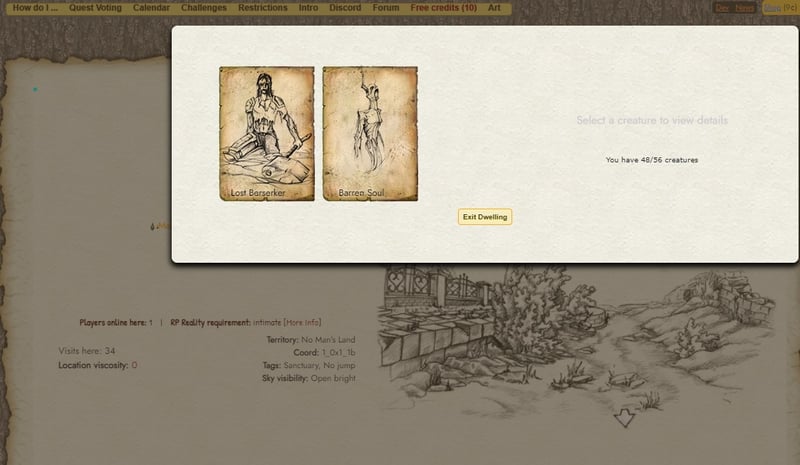The image size is (800, 465).
Task: Click the Dev link at top right
Action: click(722, 8)
